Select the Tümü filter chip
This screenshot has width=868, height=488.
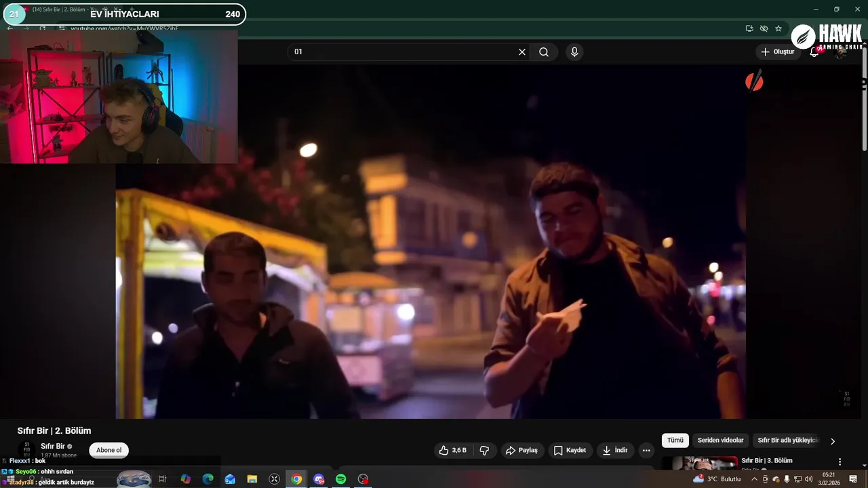pos(675,441)
